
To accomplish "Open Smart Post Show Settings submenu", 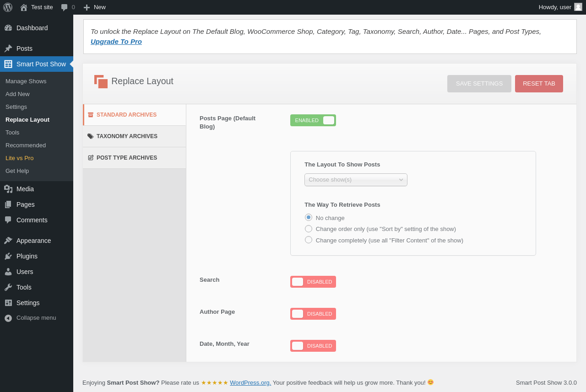I will pos(16,107).
